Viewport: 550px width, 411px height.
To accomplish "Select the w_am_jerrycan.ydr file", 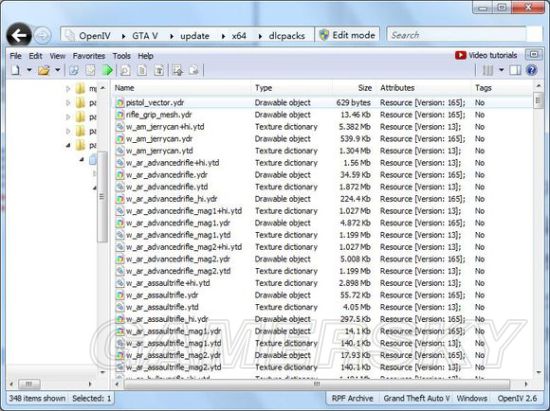I will tap(159, 139).
